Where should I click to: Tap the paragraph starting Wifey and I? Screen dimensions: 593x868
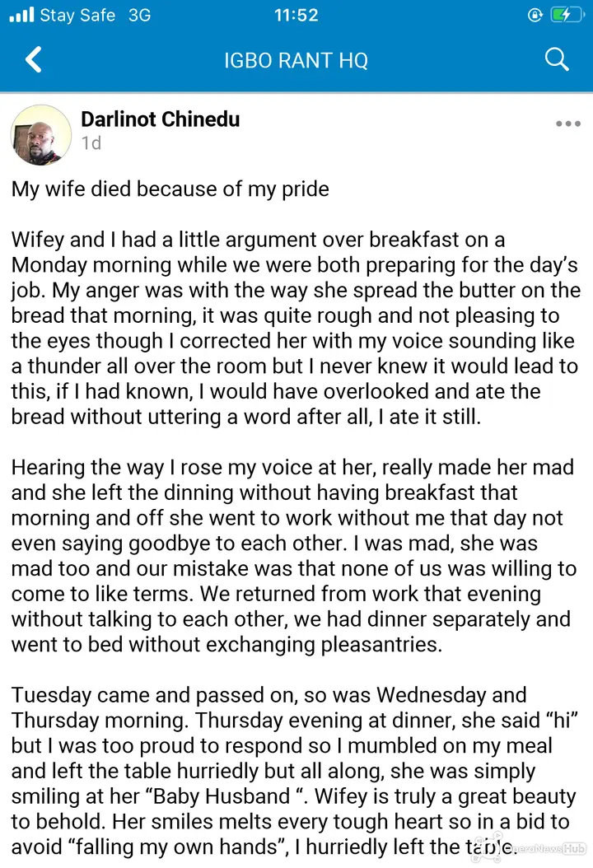tap(296, 329)
